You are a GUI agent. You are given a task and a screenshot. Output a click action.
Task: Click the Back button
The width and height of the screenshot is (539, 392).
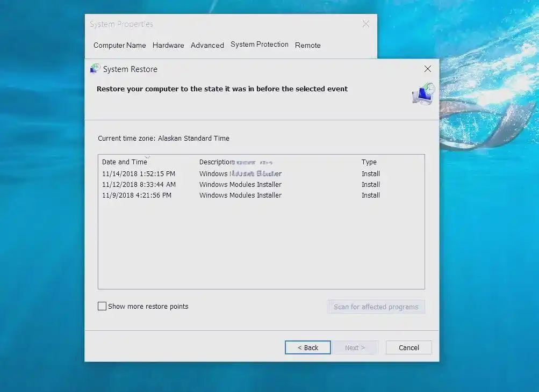click(307, 347)
